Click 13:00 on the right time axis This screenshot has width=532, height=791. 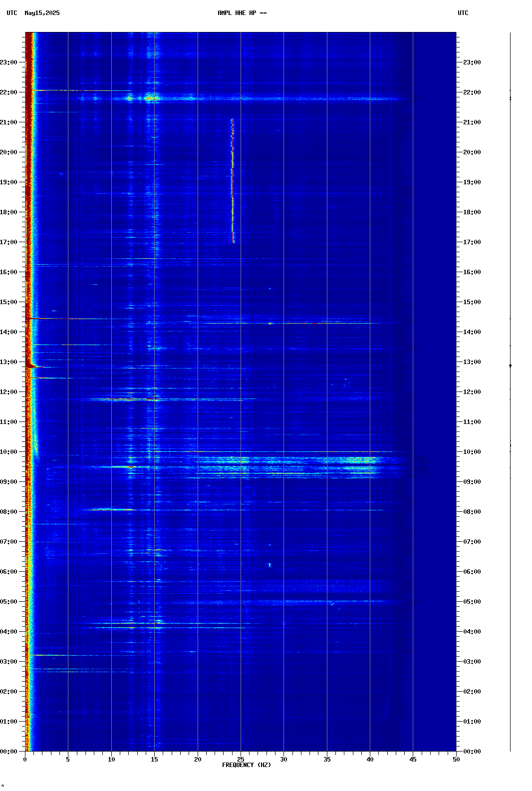(x=472, y=362)
